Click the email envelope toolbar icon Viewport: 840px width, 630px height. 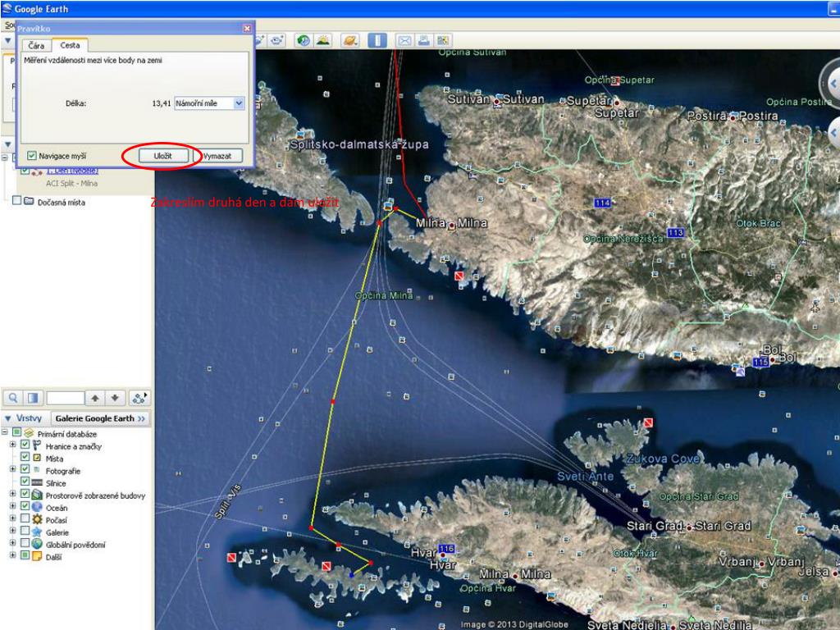[404, 40]
